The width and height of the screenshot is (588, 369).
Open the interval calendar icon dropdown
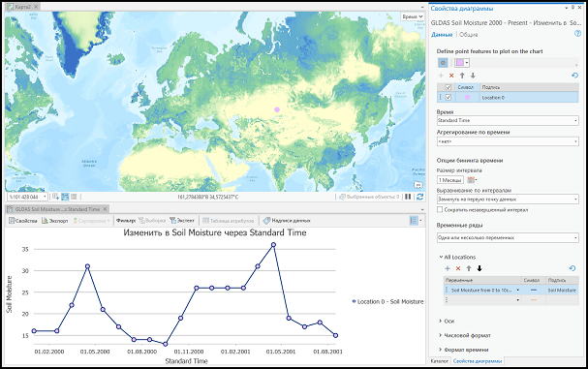coord(472,180)
